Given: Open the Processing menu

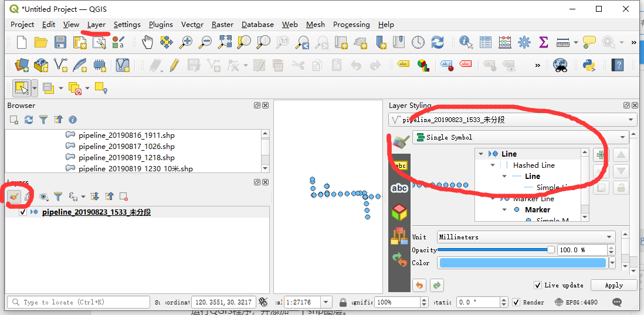Looking at the screenshot, I should [351, 25].
